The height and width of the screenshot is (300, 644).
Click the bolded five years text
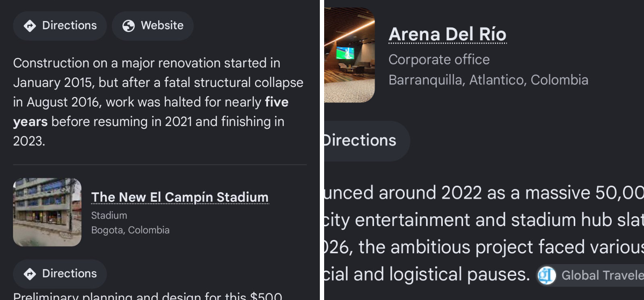click(151, 112)
